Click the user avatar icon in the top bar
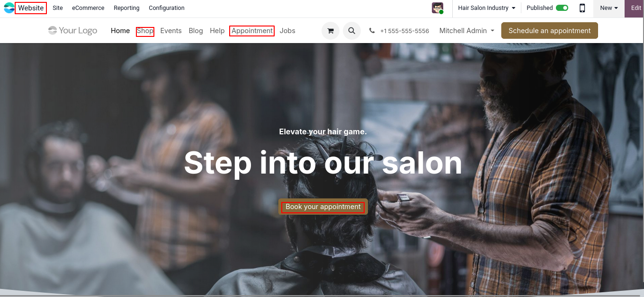Image resolution: width=644 pixels, height=297 pixels. point(438,8)
